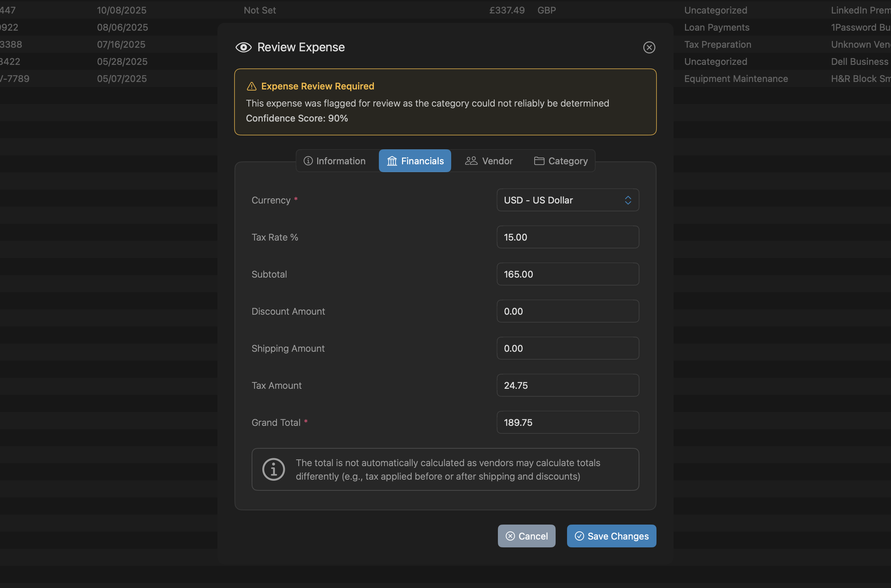Click the people icon on the Vendor tab

(470, 161)
